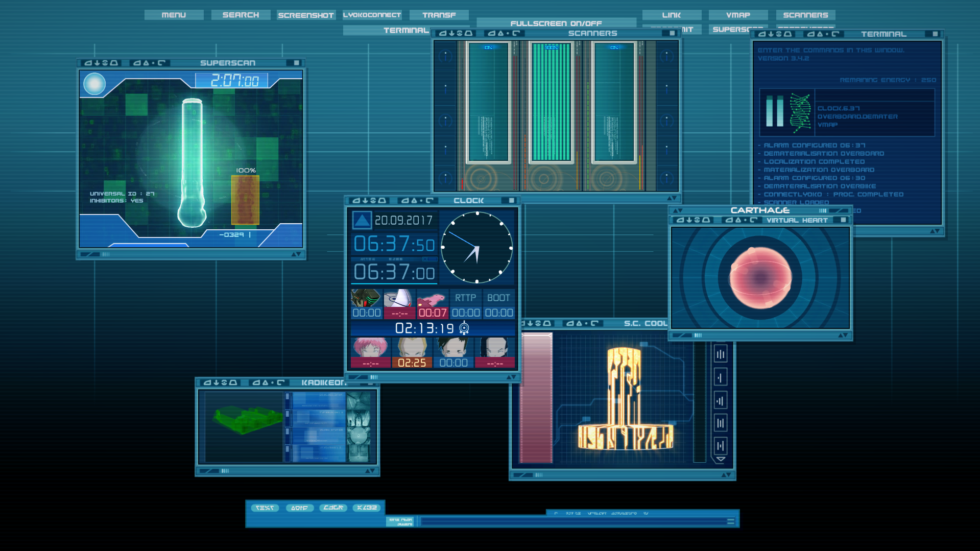Click the top-right info icon in Scanners
Viewport: 980px width, 551px height.
(x=666, y=56)
